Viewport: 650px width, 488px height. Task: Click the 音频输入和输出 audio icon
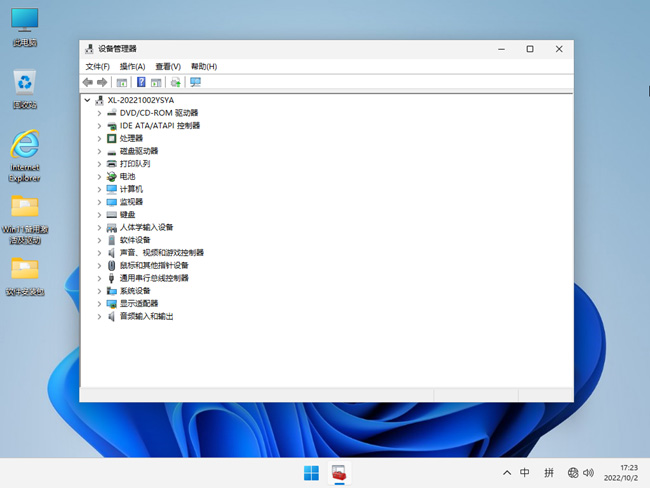pos(112,316)
